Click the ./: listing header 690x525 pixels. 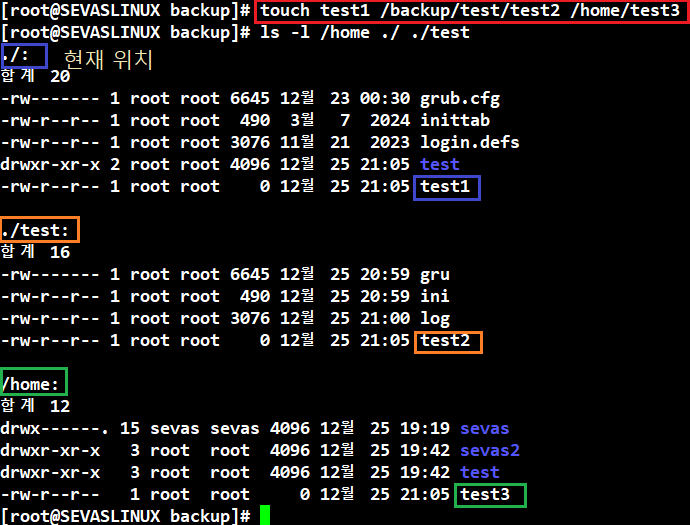(15, 55)
